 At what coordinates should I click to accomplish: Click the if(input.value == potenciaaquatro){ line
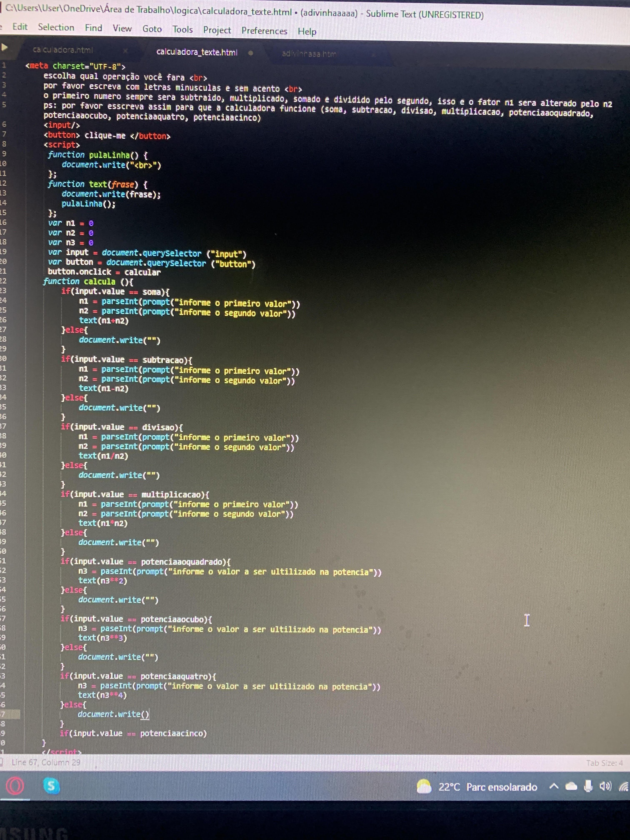(x=138, y=676)
